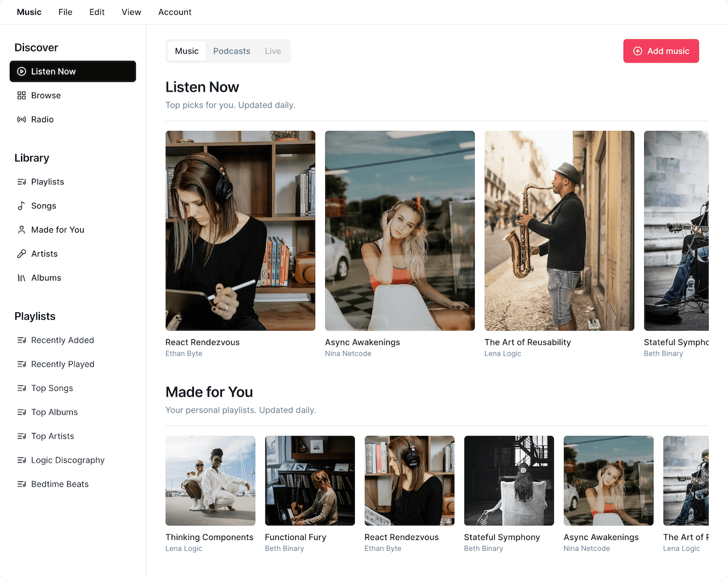Open the Recently Played playlist
Image resolution: width=728 pixels, height=577 pixels.
click(63, 364)
